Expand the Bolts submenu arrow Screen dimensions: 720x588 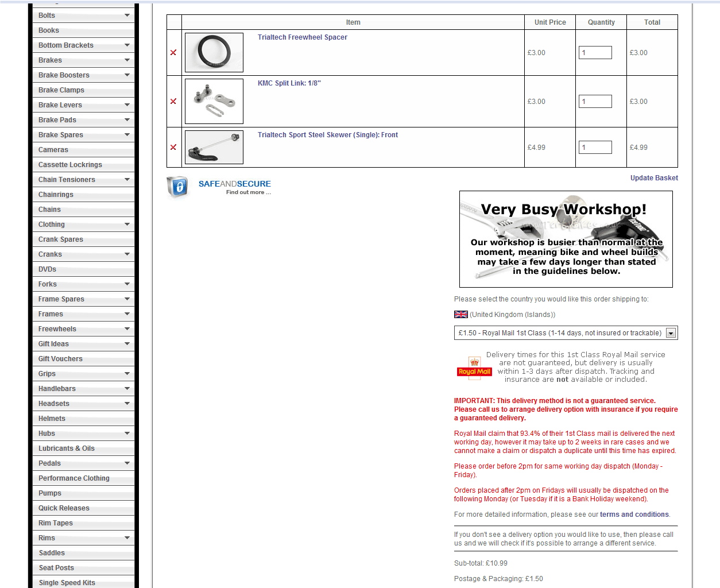click(x=127, y=16)
